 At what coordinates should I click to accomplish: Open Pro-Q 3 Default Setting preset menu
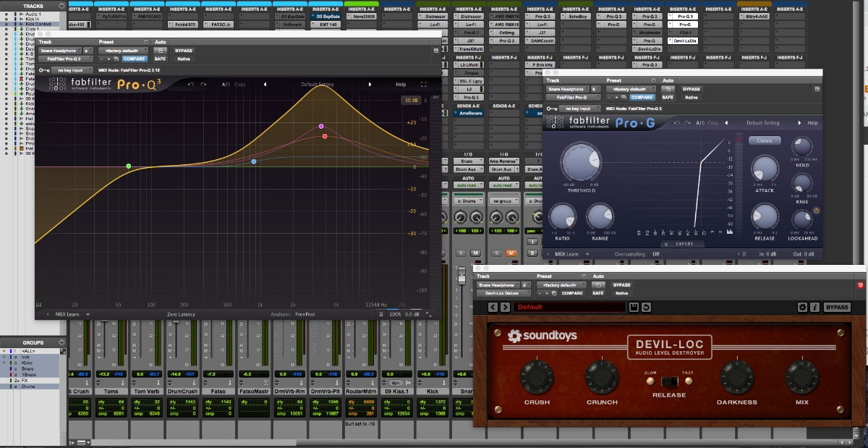click(x=318, y=84)
